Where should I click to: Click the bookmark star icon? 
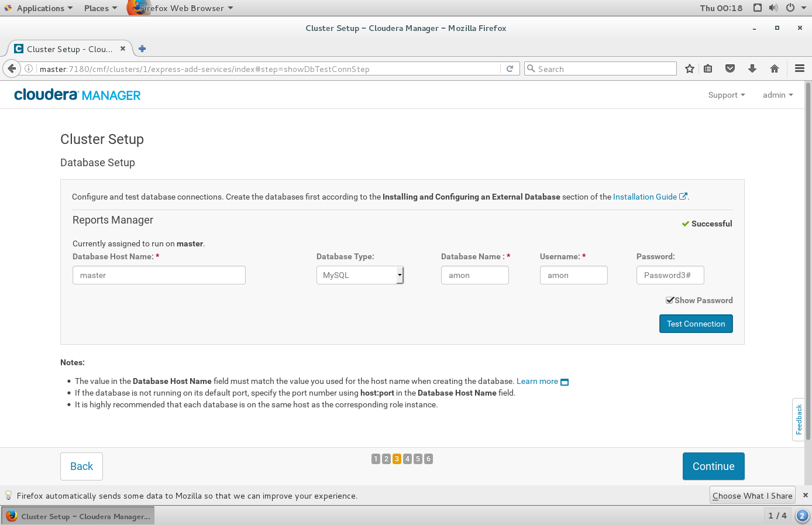coord(690,68)
